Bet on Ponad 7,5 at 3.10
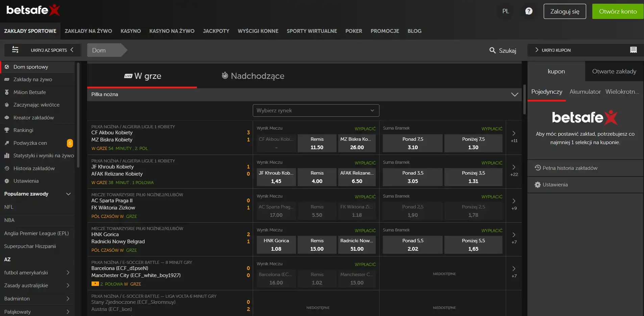Screen dimensions: 644x316 tap(413, 143)
